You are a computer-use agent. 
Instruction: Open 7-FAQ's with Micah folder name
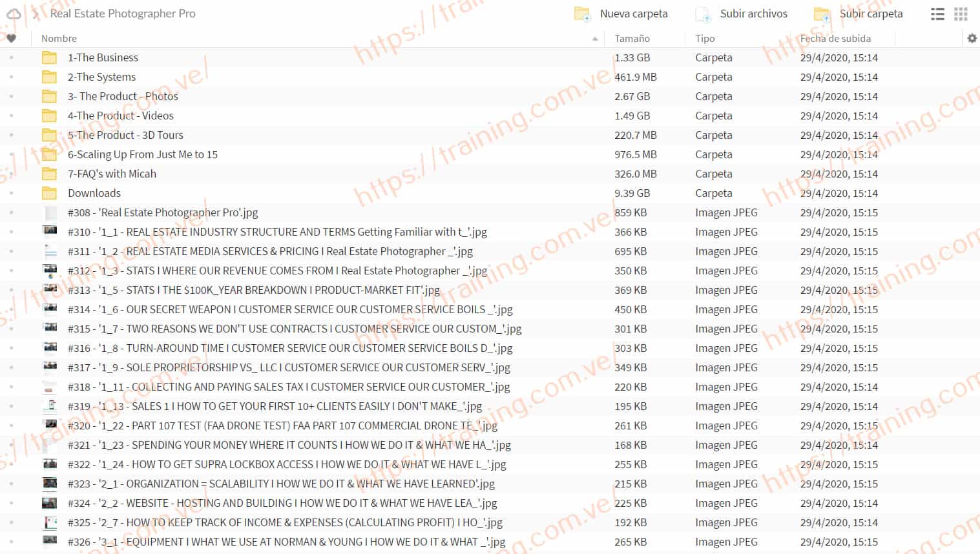(x=112, y=174)
